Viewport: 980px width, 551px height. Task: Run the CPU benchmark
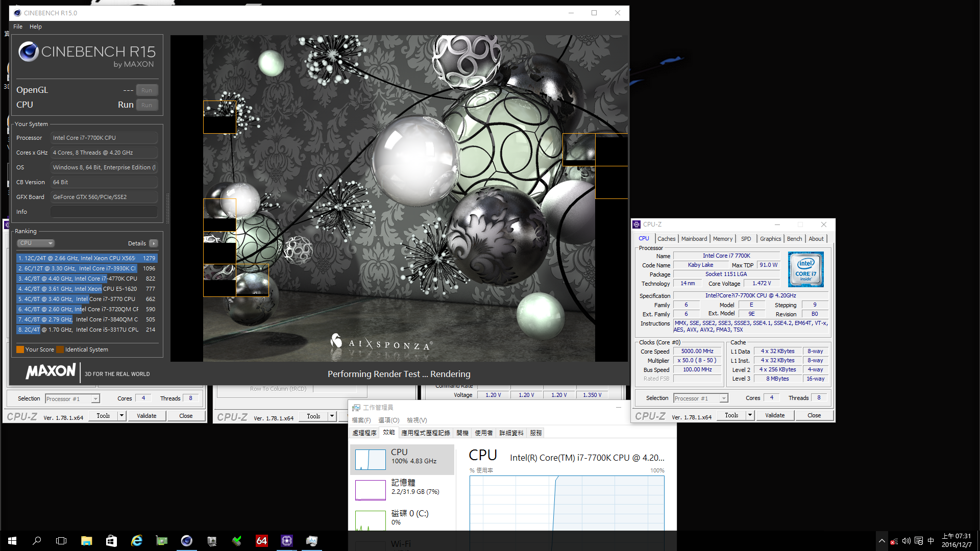[147, 105]
